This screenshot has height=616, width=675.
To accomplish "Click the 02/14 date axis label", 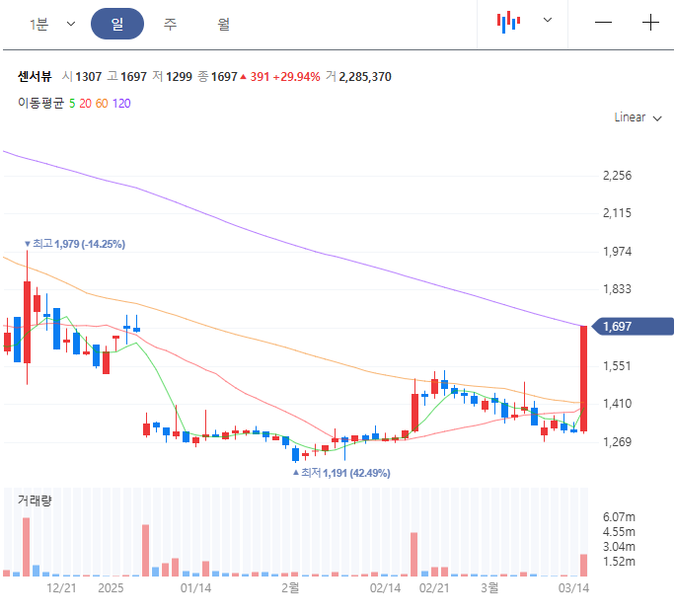I will [x=385, y=588].
